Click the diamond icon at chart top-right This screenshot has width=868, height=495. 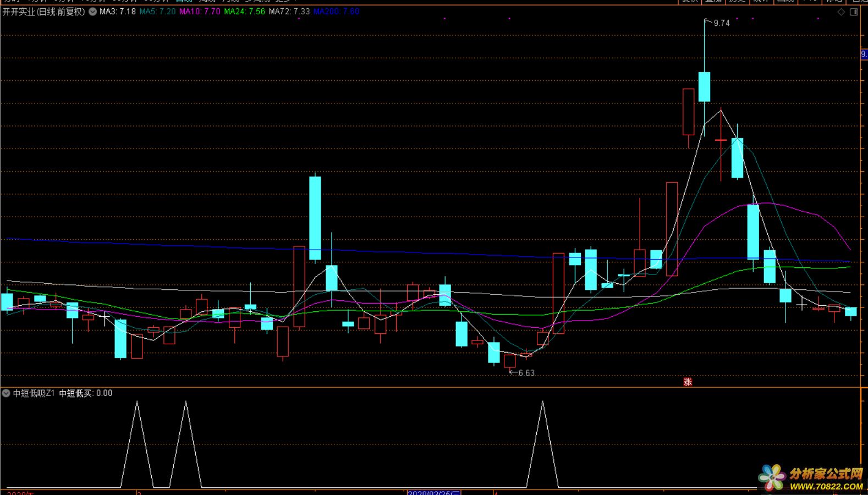coord(841,12)
